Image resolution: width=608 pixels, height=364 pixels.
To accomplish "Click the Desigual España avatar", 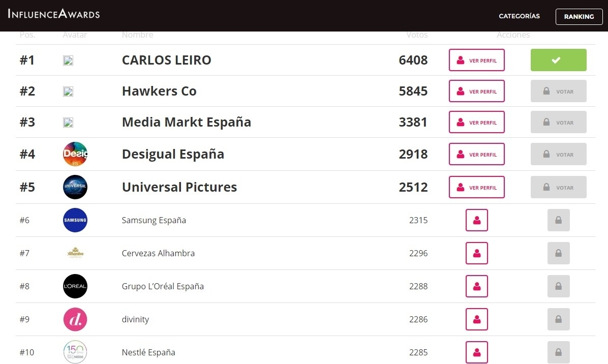I will [75, 154].
